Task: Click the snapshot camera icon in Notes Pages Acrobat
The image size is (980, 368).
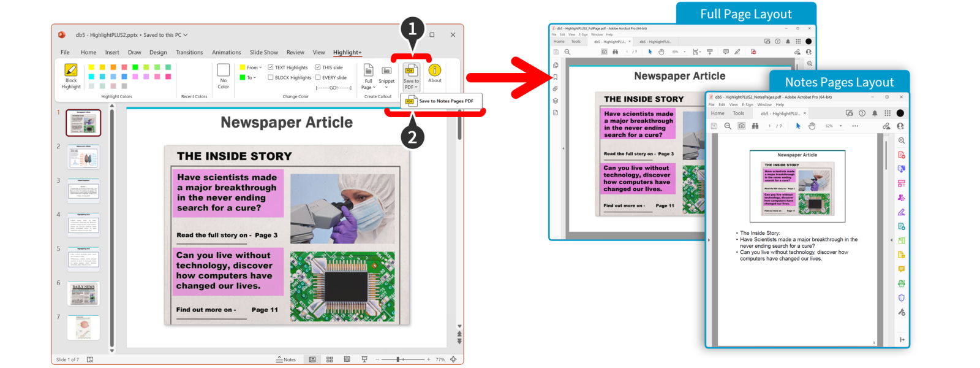Action: pos(741,126)
